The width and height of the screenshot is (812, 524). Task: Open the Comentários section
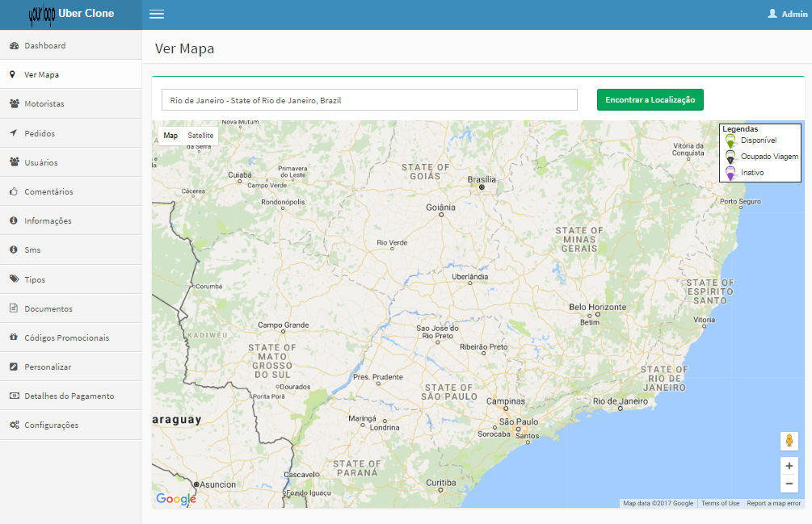(x=71, y=191)
